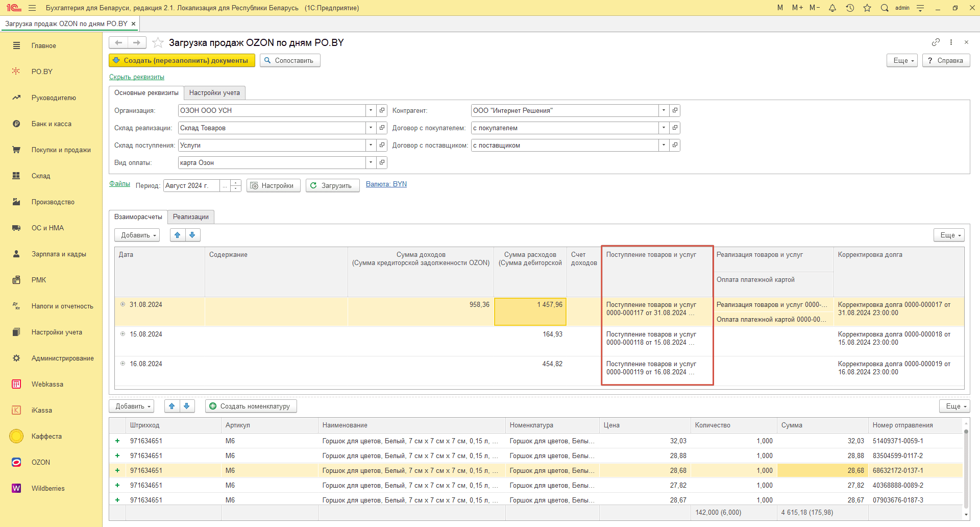Click Создать номенклатуру button
The image size is (980, 527).
click(251, 406)
